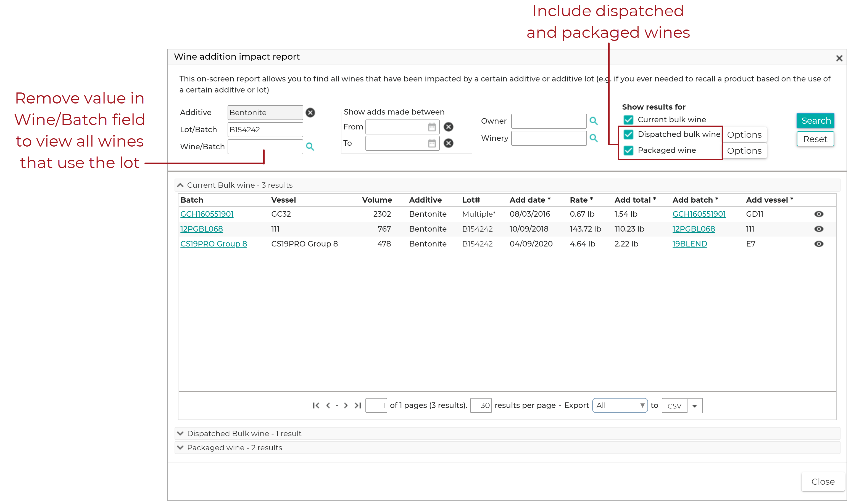Toggle Packaged wine checkbox
851x504 pixels.
[x=628, y=150]
